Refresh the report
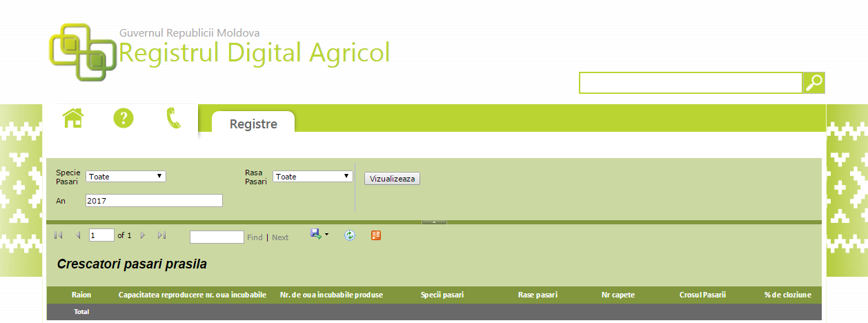Screen dimensions: 868x323 350,235
